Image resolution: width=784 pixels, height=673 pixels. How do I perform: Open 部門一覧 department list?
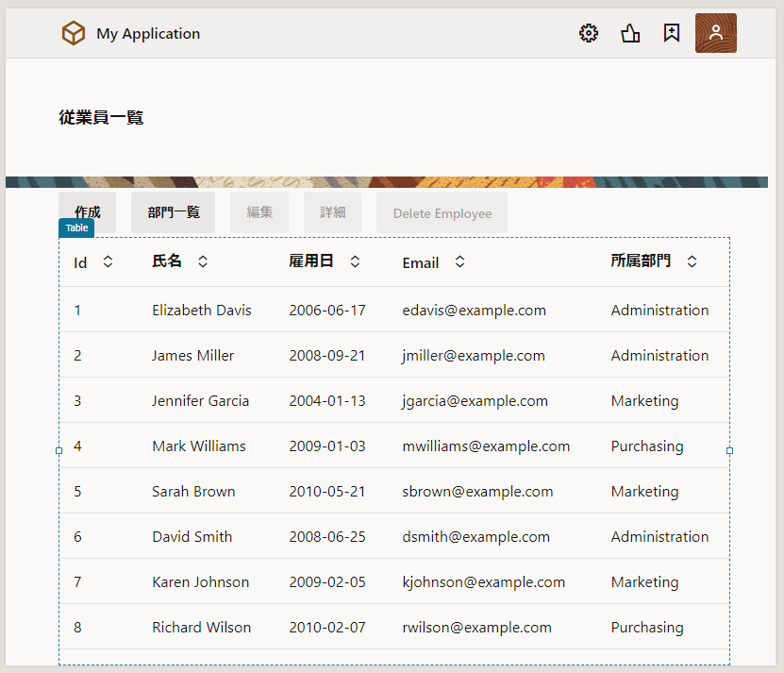pyautogui.click(x=173, y=212)
